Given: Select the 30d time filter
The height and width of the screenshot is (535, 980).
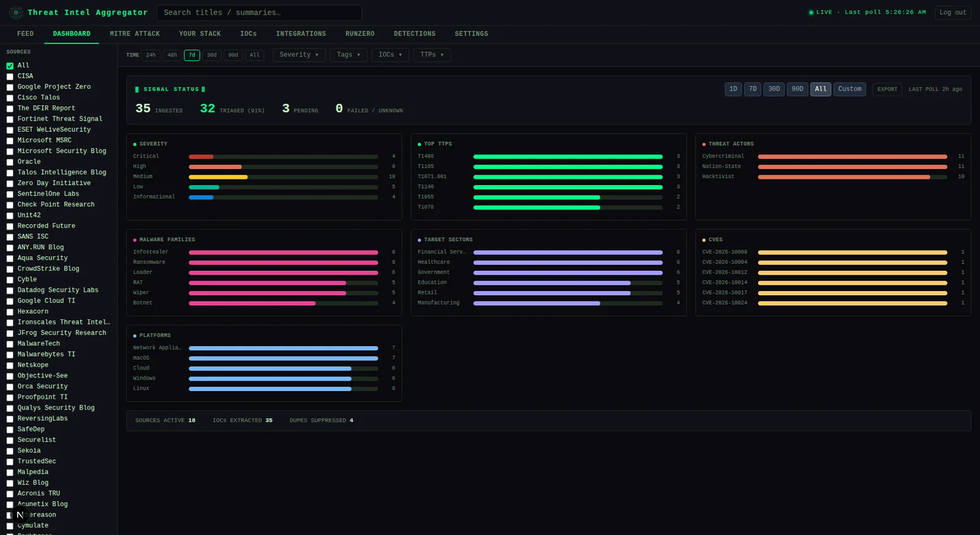Looking at the screenshot, I should pyautogui.click(x=212, y=55).
